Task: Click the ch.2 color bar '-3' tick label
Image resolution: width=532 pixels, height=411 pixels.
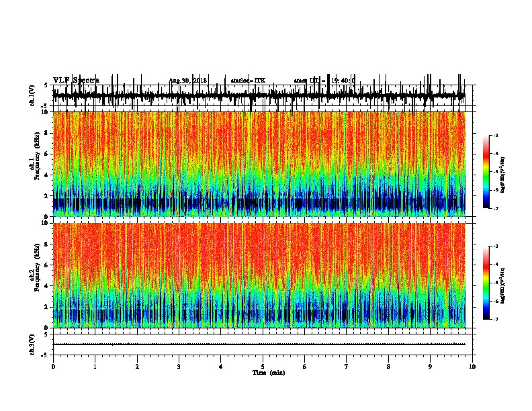Action: click(x=496, y=246)
